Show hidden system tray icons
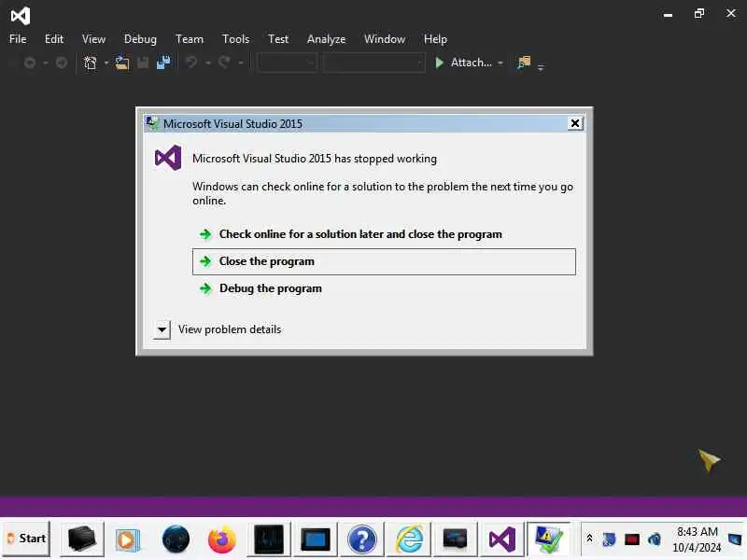 [589, 539]
